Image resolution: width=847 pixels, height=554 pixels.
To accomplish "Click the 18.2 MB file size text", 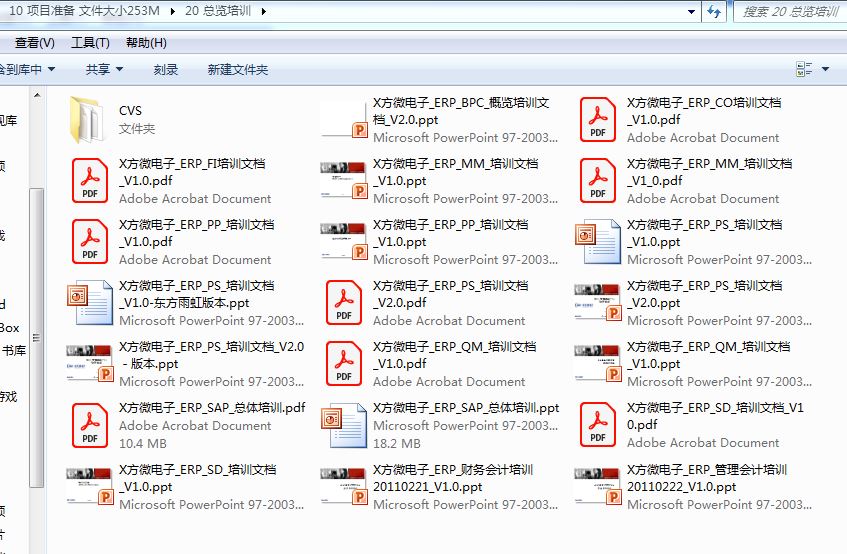I will click(x=396, y=443).
